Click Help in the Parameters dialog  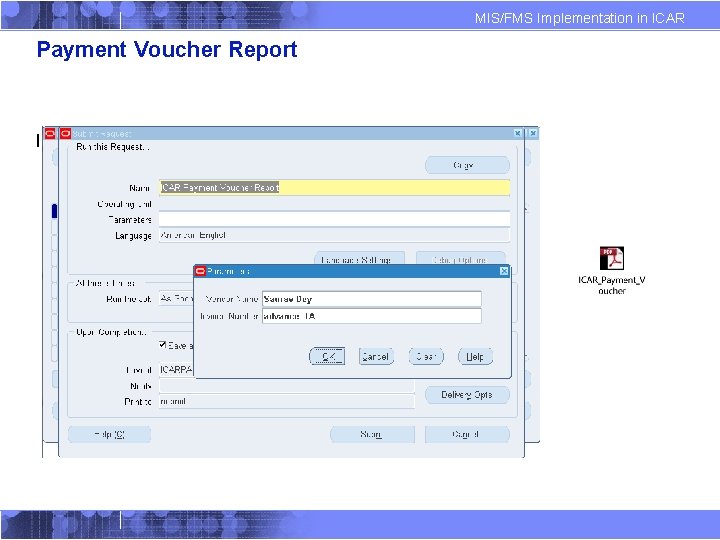(475, 356)
